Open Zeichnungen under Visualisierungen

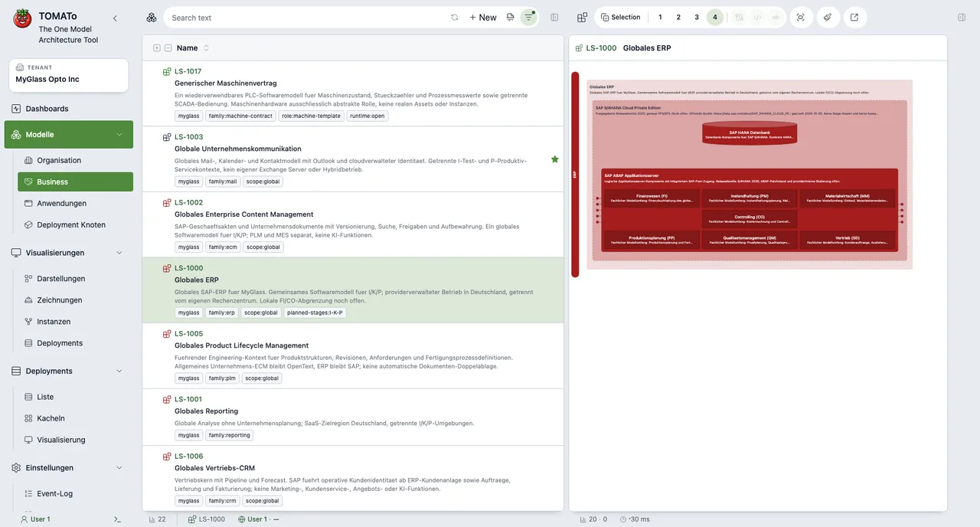[75, 300]
